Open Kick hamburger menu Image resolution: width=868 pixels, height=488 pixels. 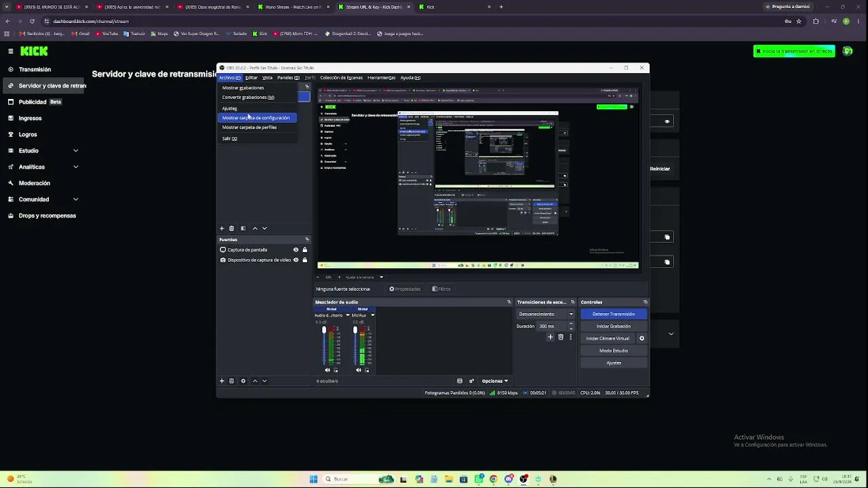pyautogui.click(x=11, y=51)
